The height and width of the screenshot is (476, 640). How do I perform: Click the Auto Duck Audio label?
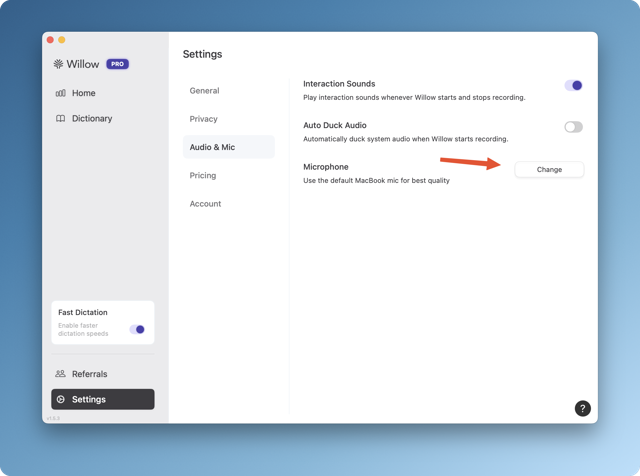coord(335,125)
